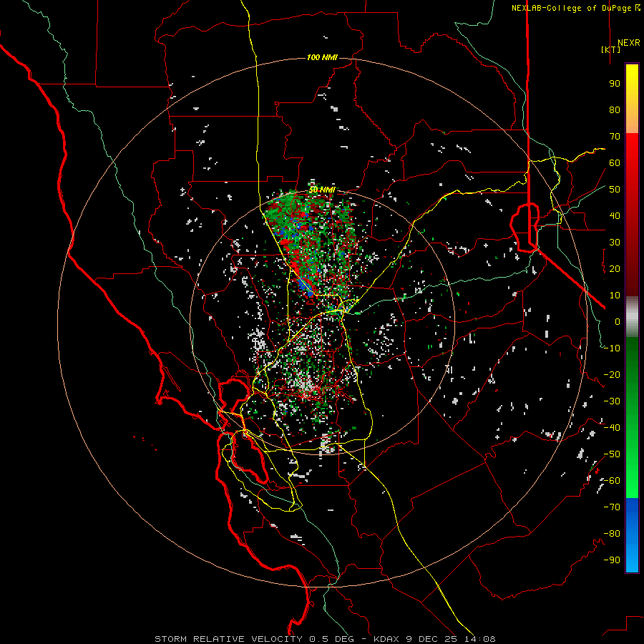644x644 pixels.
Task: Click the positive 80 scale value
Action: tap(615, 110)
